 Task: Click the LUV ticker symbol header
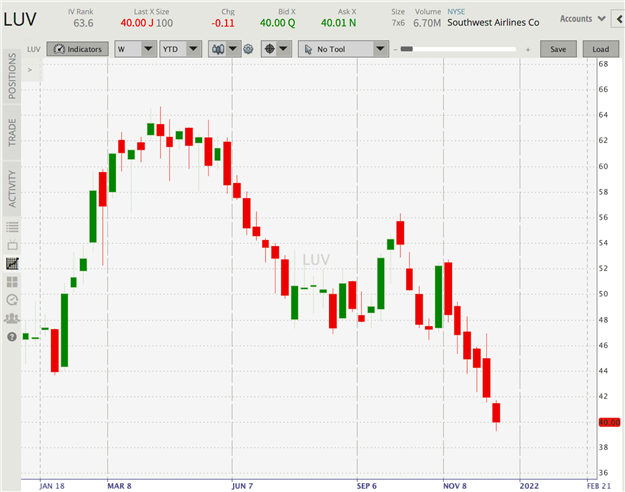20,19
